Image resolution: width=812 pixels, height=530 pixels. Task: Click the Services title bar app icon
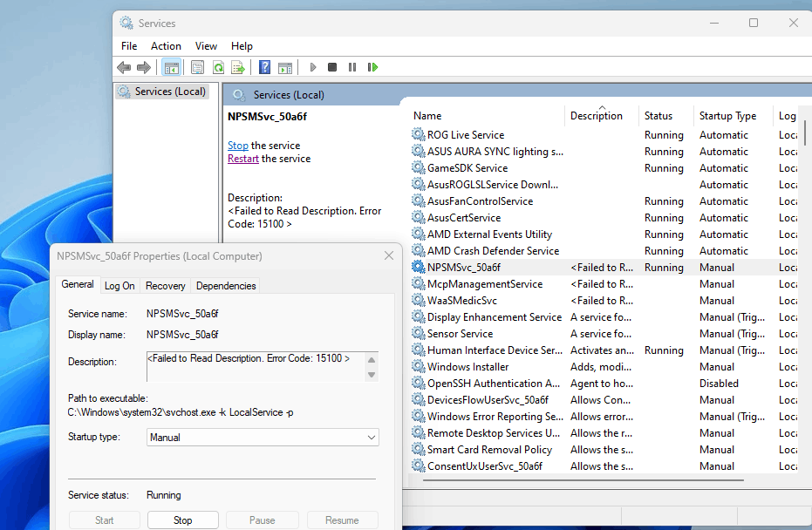(x=126, y=23)
